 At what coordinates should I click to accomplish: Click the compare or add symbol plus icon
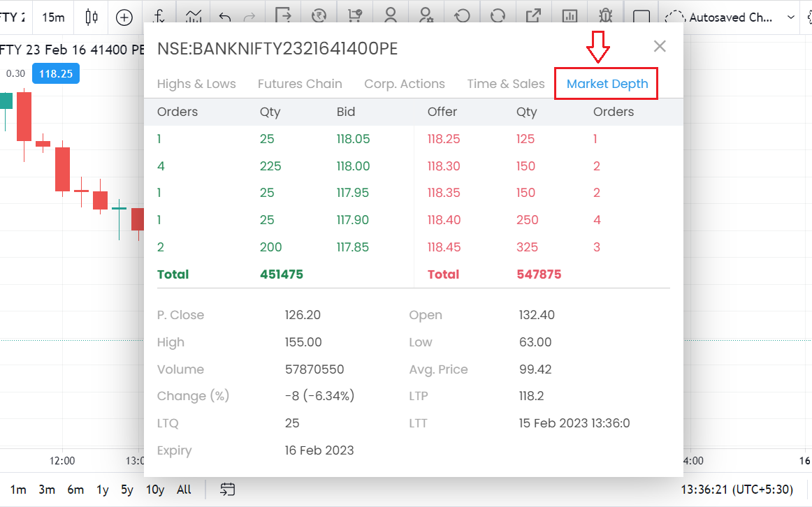pyautogui.click(x=124, y=17)
